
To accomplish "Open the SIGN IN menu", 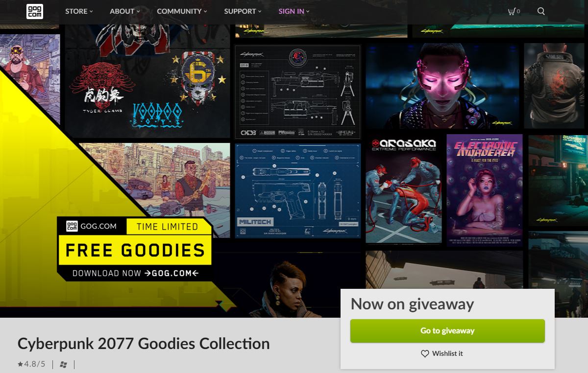I will tap(294, 11).
